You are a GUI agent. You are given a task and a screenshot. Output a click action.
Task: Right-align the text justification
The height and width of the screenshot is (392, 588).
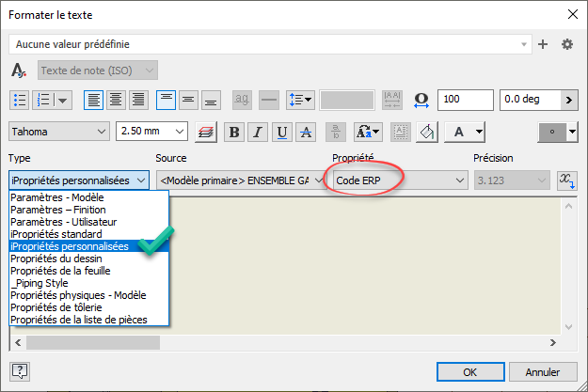(138, 100)
